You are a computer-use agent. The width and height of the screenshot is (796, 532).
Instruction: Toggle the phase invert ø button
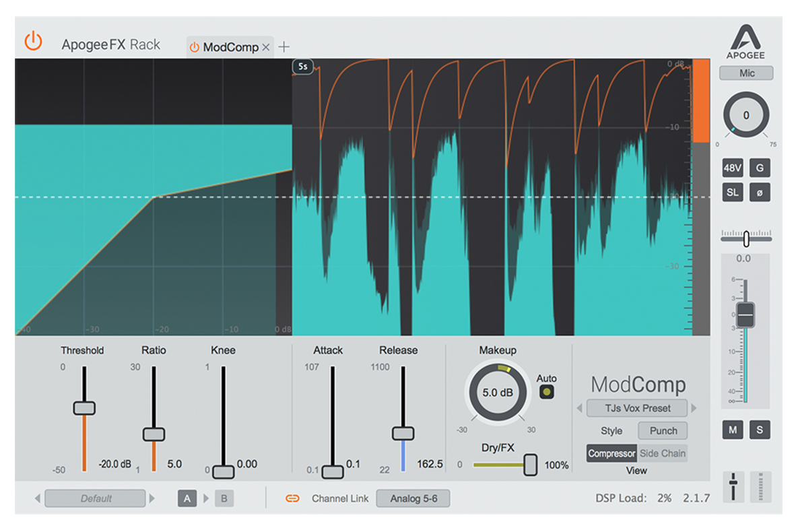point(760,193)
